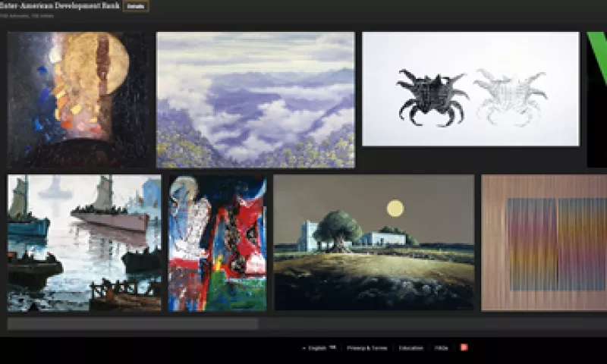Viewport: 607px width, 364px height.
Task: Open the Details button beside the collection title
Action: (136, 6)
